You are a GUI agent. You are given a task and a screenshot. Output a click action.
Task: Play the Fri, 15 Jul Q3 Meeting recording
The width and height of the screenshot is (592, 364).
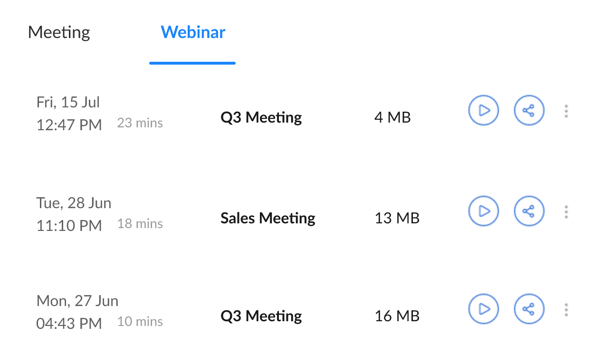pyautogui.click(x=483, y=111)
